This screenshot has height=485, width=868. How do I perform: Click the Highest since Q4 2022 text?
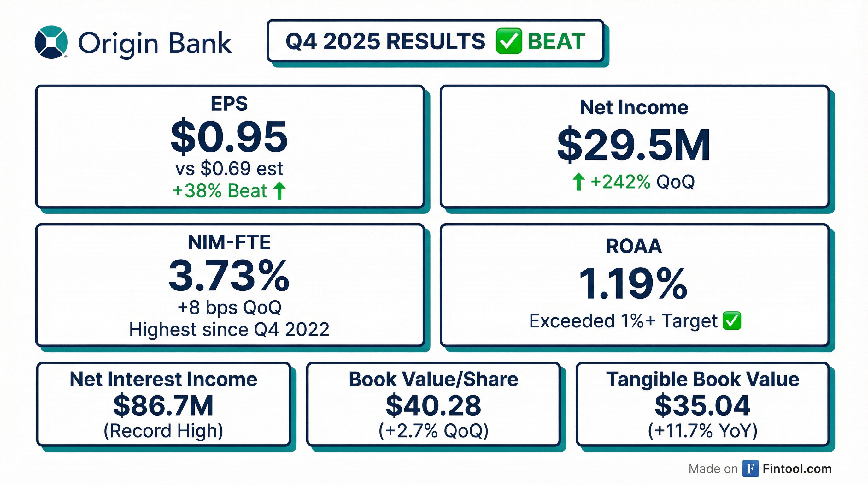point(229,330)
